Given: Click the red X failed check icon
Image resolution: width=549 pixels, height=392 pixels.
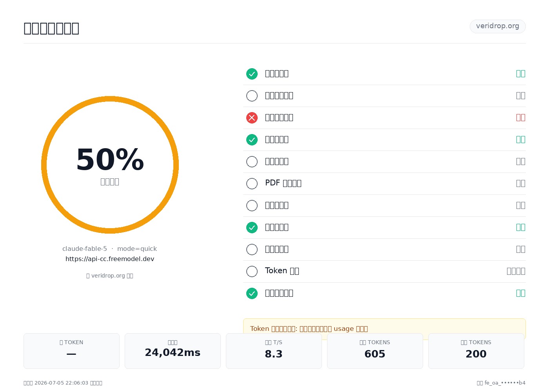Looking at the screenshot, I should (x=252, y=118).
